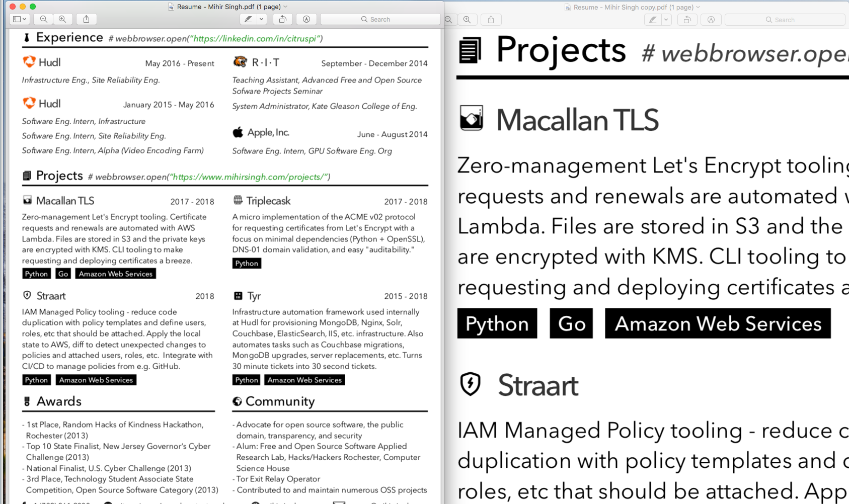This screenshot has height=504, width=849.
Task: Rotate page in front Preview window
Action: pyautogui.click(x=282, y=19)
